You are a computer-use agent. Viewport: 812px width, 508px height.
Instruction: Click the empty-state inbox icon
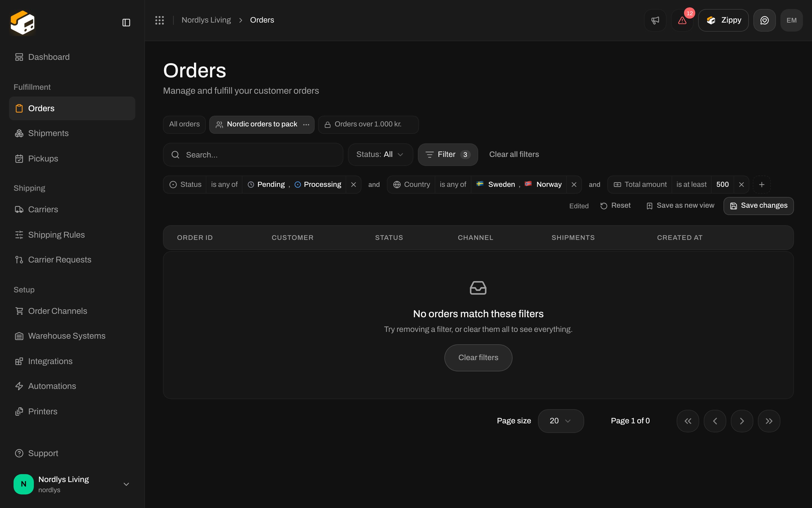click(478, 288)
